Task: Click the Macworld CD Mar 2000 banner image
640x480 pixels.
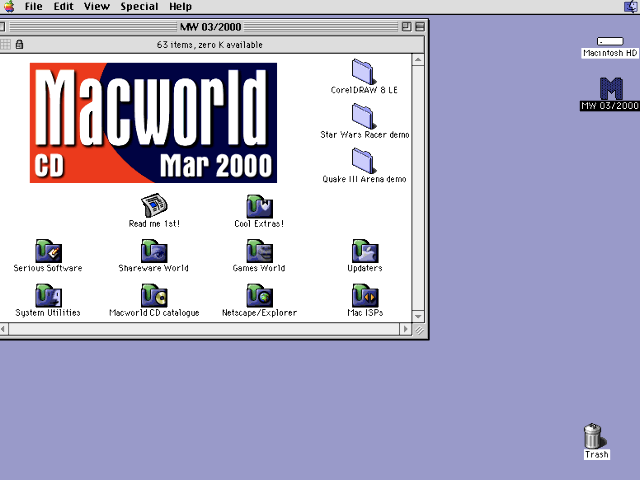Action: (x=153, y=122)
